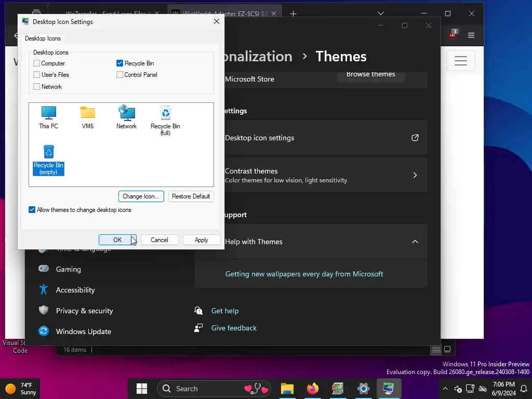Open the browser hamburger menu icon
The height and width of the screenshot is (399, 532).
pyautogui.click(x=471, y=35)
